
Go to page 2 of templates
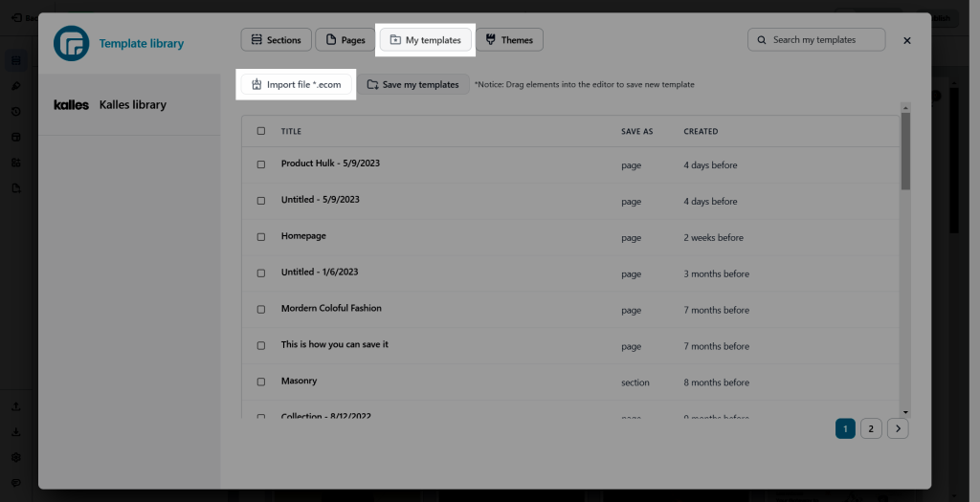[x=871, y=429]
